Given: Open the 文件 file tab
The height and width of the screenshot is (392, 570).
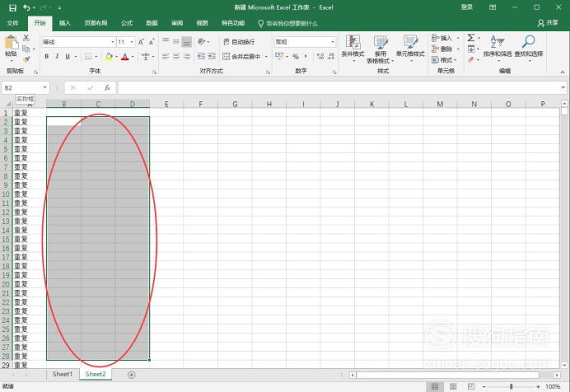Looking at the screenshot, I should (12, 23).
